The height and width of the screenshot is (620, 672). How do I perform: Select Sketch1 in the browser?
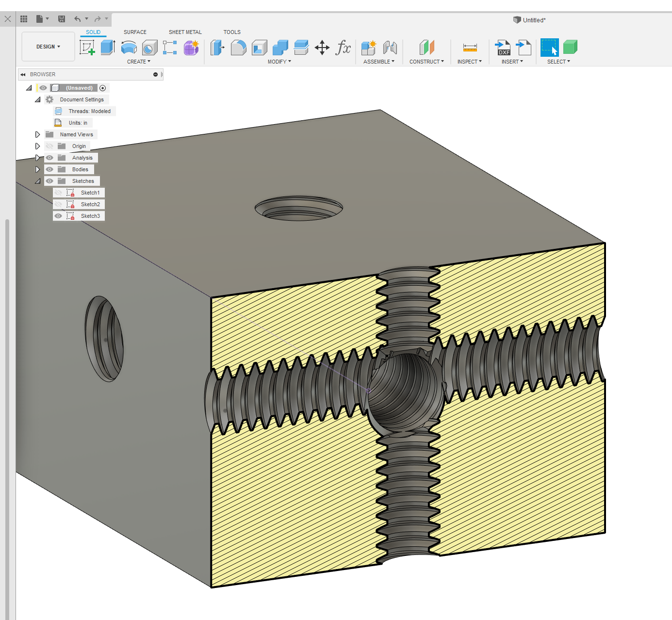pos(90,192)
